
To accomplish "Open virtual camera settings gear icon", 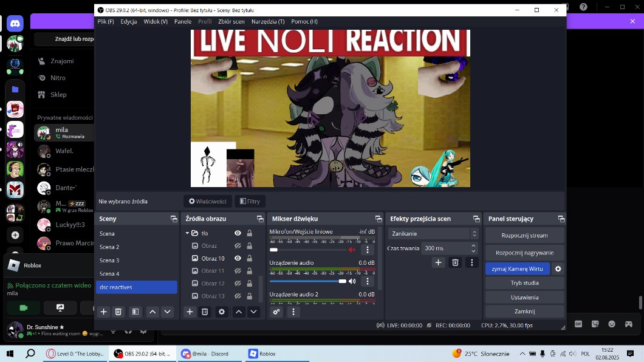I will [x=558, y=268].
